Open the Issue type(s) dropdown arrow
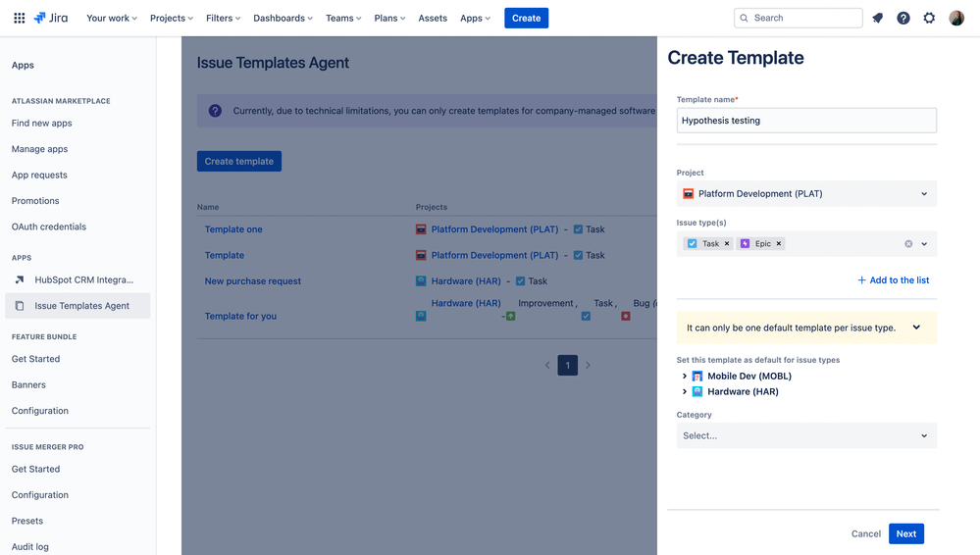This screenshot has width=980, height=555. (x=924, y=244)
